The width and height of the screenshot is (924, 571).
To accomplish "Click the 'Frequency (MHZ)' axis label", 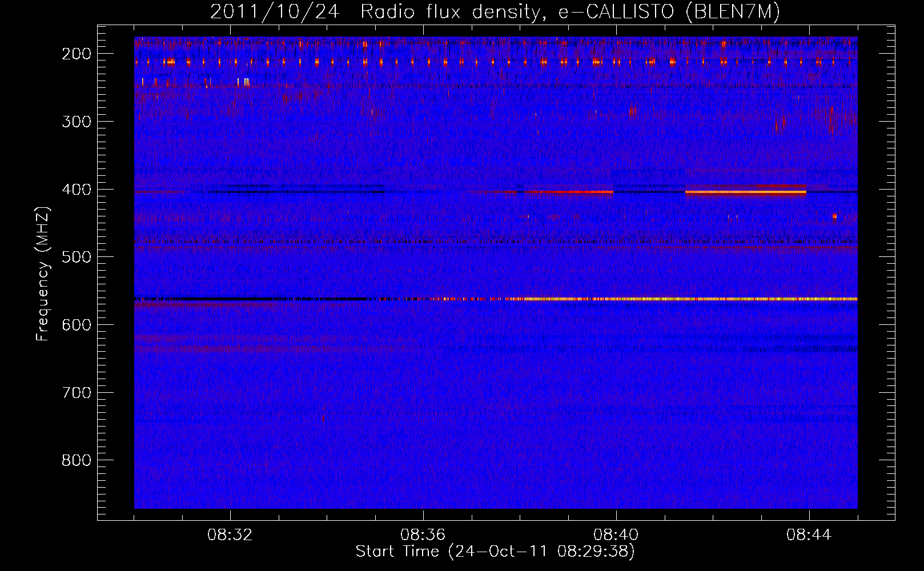I will [x=43, y=274].
